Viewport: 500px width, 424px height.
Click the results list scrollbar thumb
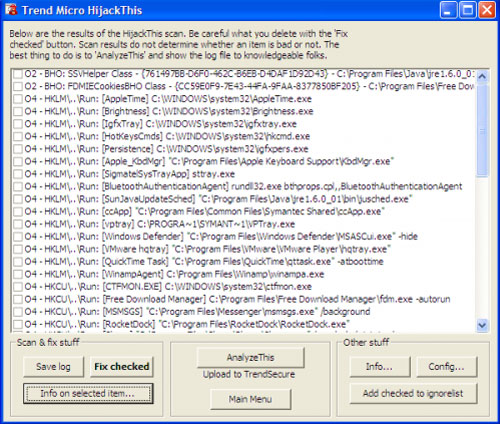click(482, 130)
